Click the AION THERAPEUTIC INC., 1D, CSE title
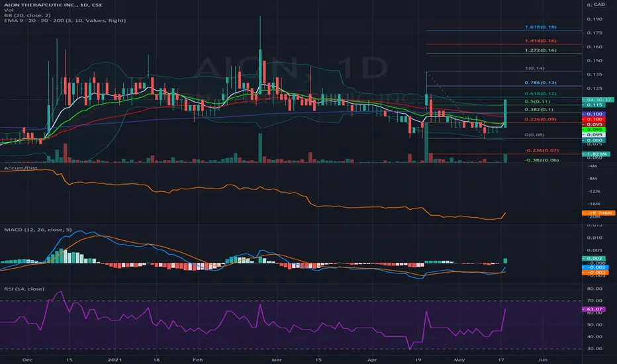This screenshot has width=617, height=364. (53, 5)
